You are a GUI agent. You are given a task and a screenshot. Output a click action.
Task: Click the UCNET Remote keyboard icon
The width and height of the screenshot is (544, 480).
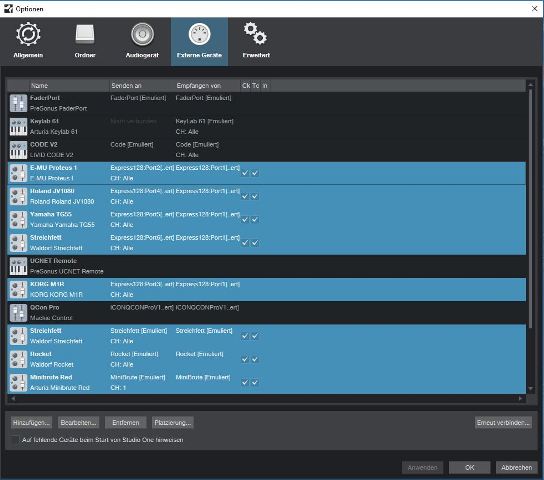(x=18, y=266)
